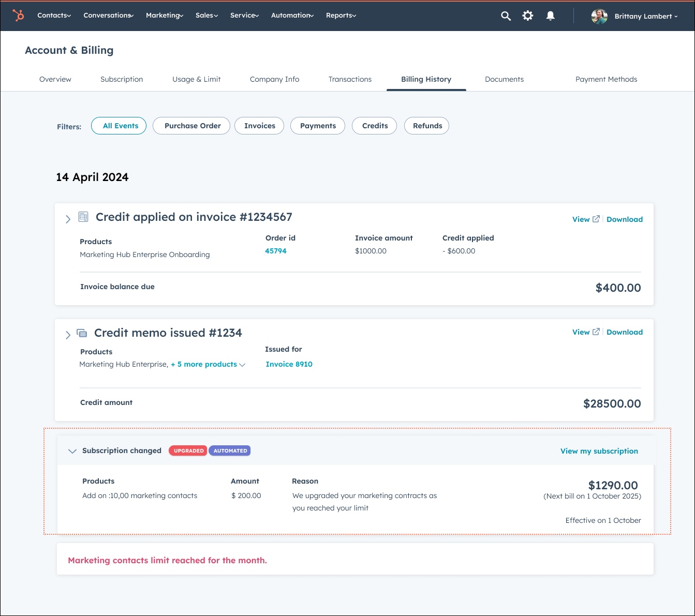Click View my subscription link
Screen dimensions: 695x616
599,451
